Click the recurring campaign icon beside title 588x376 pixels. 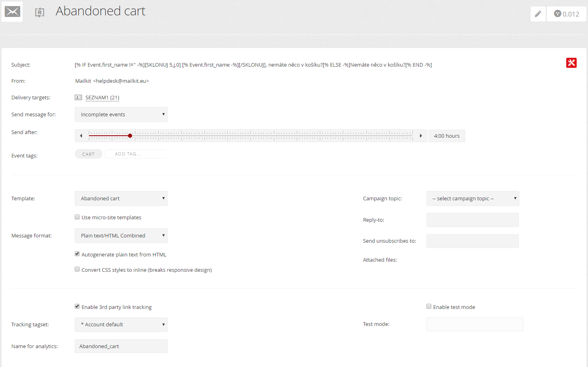pyautogui.click(x=39, y=13)
